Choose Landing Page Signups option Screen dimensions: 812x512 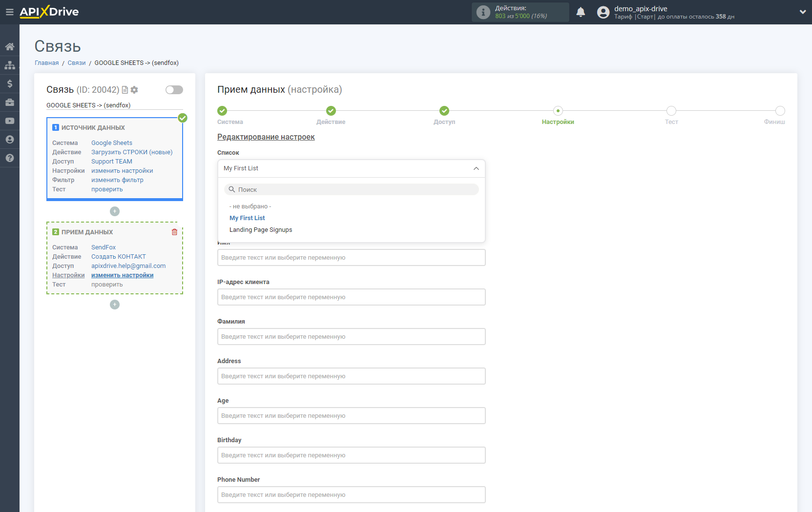(x=261, y=230)
